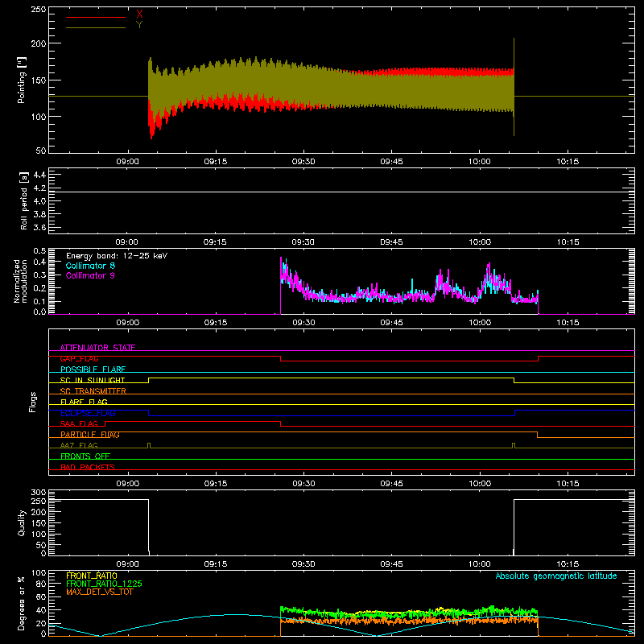Click the "Degrees or %" axis title

(x=22, y=603)
